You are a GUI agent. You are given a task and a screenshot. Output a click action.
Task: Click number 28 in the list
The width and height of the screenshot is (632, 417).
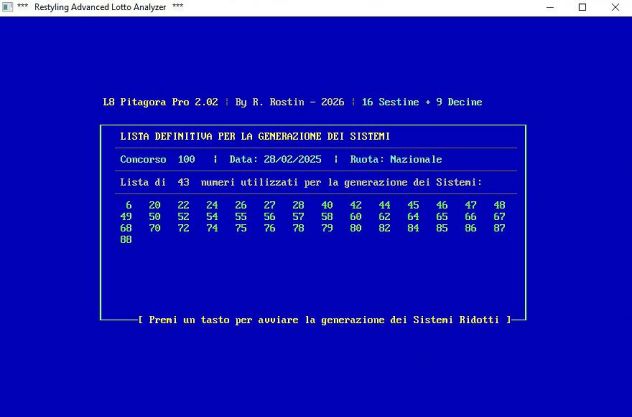(x=298, y=205)
